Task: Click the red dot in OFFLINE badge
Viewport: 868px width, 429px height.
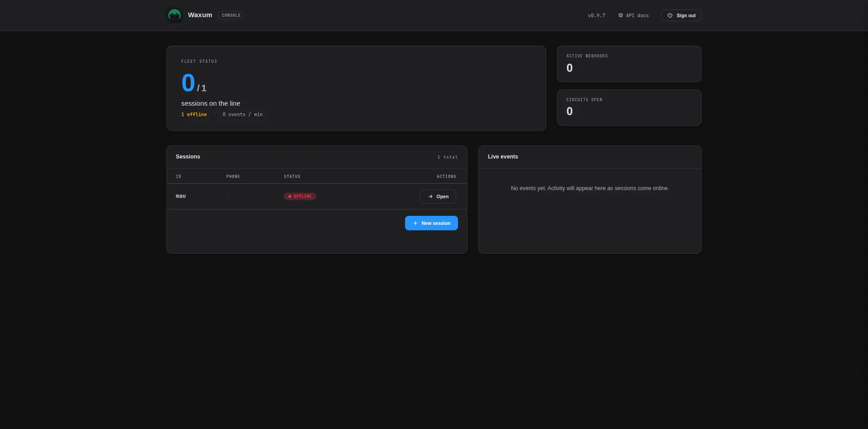Action: 290,196
